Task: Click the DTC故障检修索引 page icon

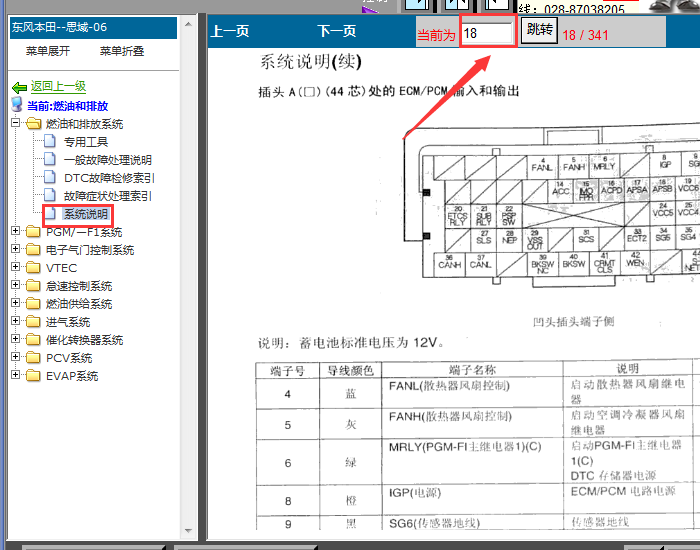Action: click(x=50, y=177)
